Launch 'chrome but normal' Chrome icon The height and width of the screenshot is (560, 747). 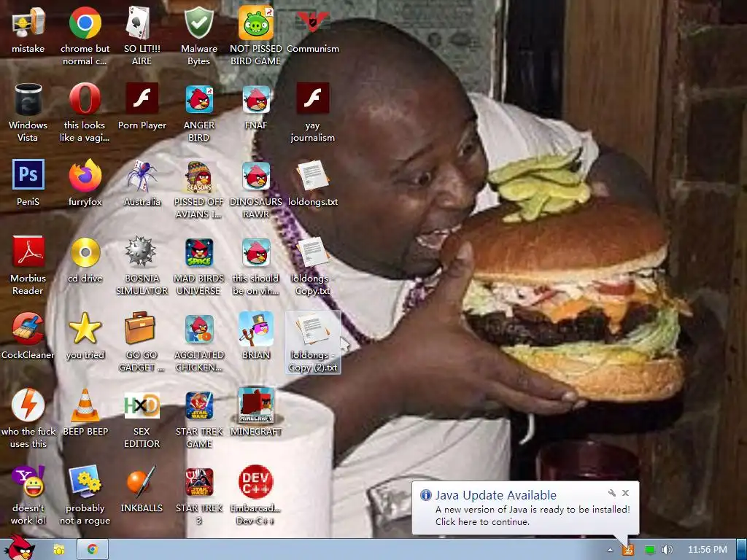pyautogui.click(x=85, y=23)
